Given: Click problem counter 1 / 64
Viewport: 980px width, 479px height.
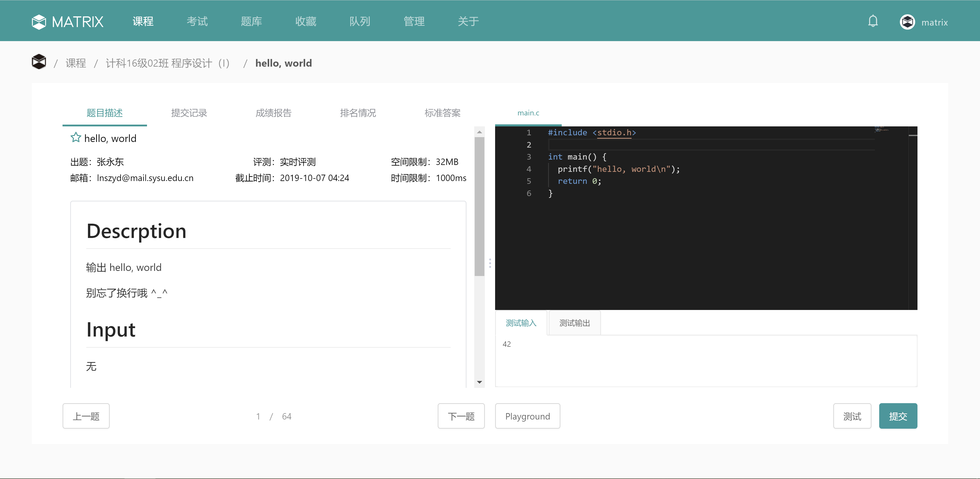Looking at the screenshot, I should (274, 416).
